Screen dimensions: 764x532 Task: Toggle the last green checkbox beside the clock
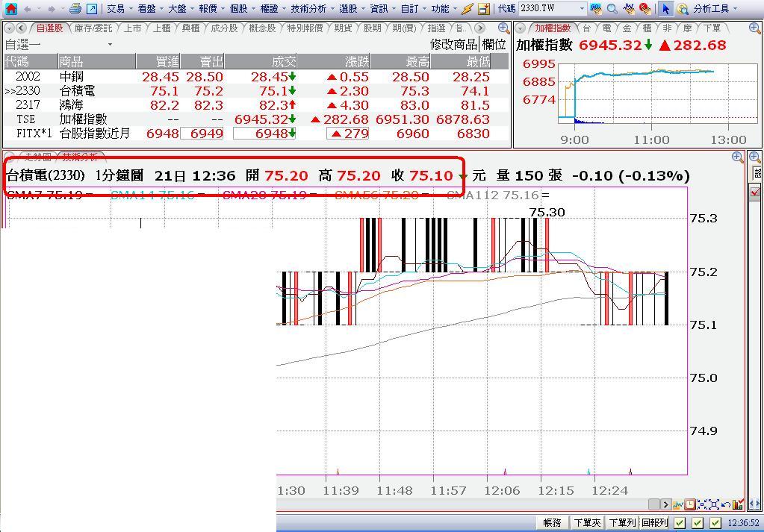[715, 523]
